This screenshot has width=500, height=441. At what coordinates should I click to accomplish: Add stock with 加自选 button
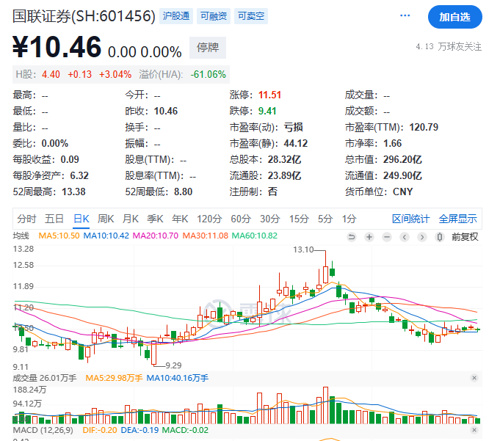tap(455, 17)
